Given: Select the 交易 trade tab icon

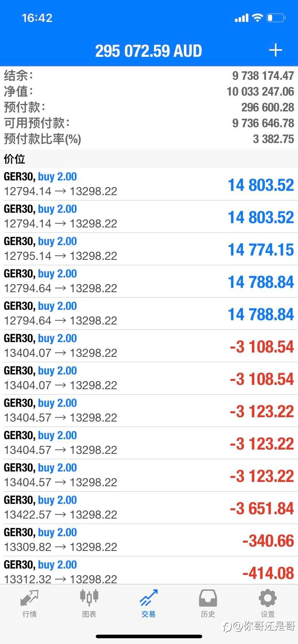Looking at the screenshot, I should 149,598.
